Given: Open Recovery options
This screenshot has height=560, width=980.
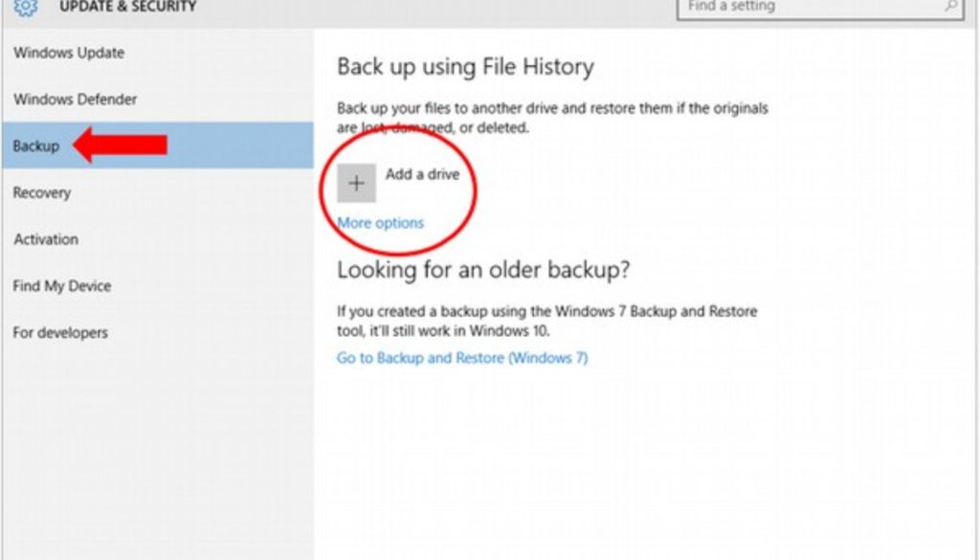Looking at the screenshot, I should [42, 192].
